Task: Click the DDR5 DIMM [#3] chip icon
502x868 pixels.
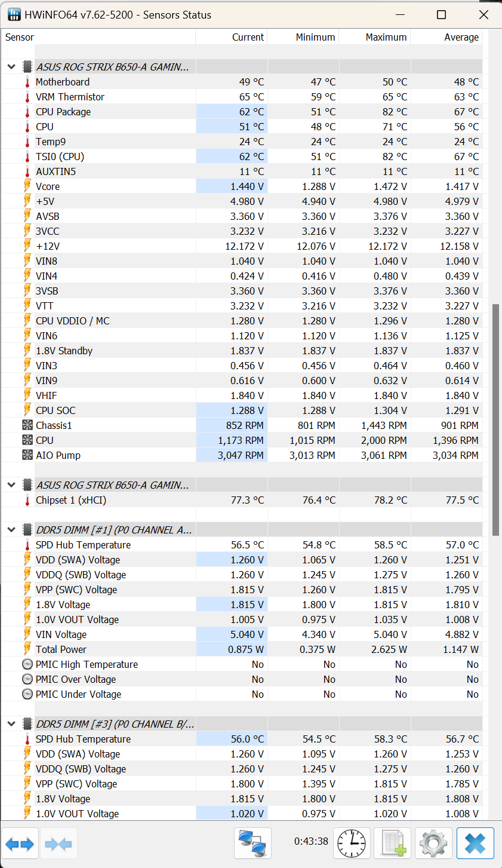Action: pos(27,724)
